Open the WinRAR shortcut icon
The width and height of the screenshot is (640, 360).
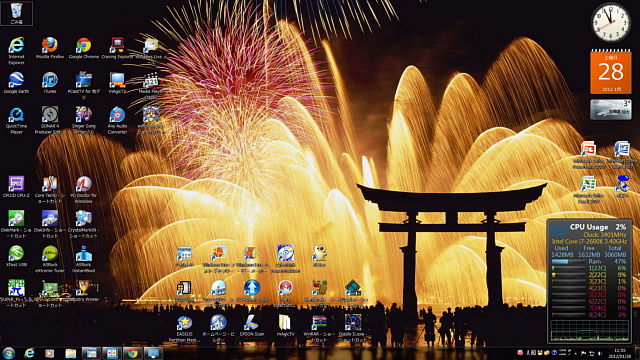coord(319,329)
